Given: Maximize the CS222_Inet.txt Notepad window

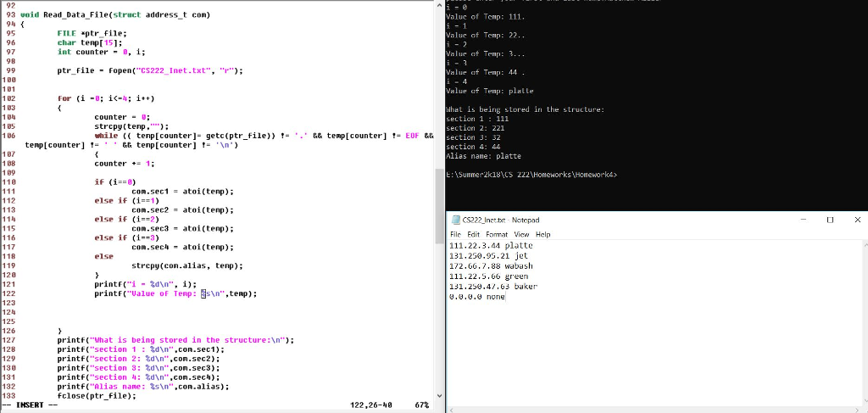Looking at the screenshot, I should 830,220.
